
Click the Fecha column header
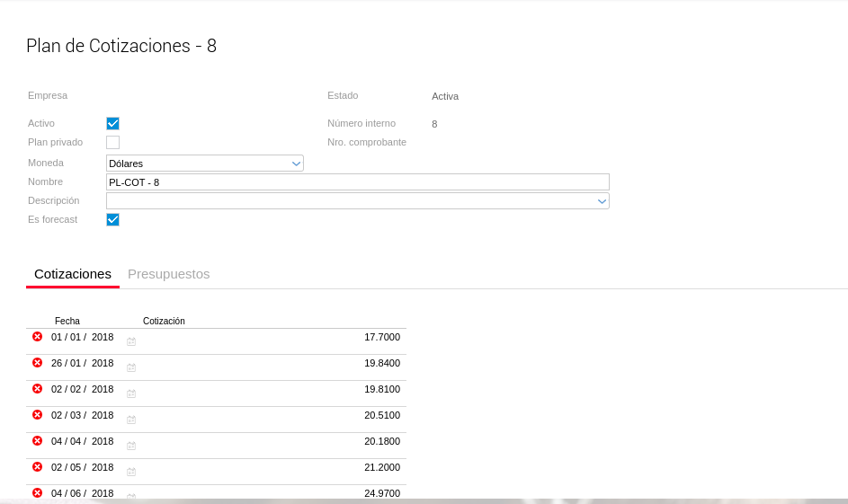67,321
